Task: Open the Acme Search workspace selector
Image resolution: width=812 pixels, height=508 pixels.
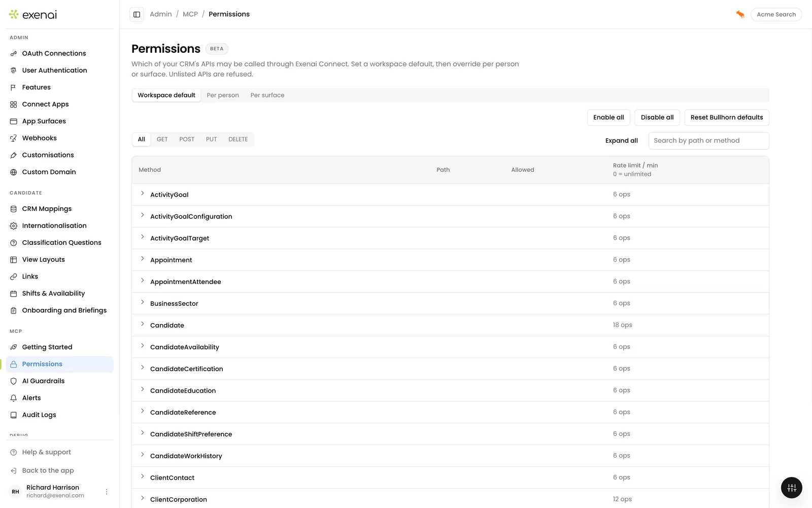Action: click(x=776, y=14)
